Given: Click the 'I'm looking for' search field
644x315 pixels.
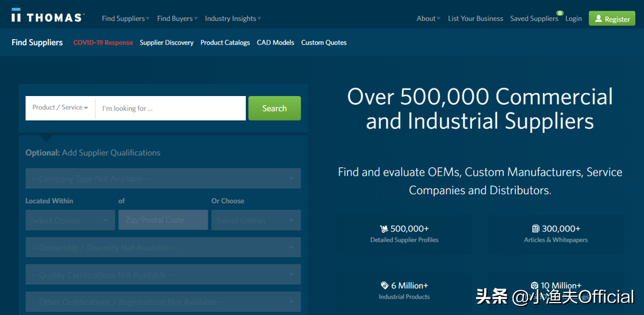Looking at the screenshot, I should 170,108.
